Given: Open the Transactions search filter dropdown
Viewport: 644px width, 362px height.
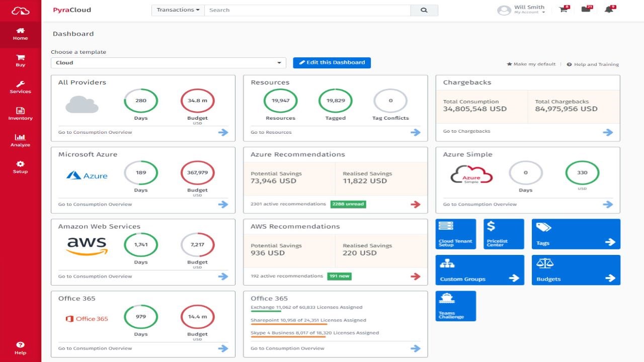Looking at the screenshot, I should click(x=178, y=10).
